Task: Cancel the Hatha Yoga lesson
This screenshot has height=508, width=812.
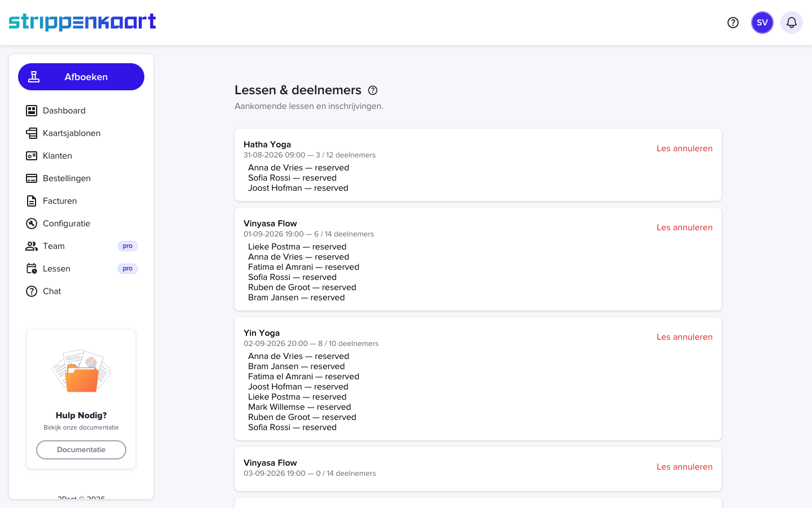Action: pyautogui.click(x=685, y=148)
